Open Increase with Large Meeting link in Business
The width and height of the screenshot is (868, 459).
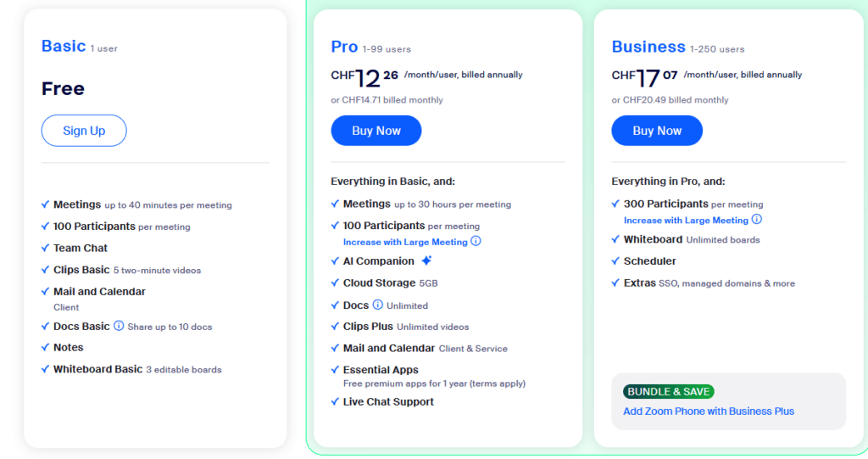tap(686, 221)
